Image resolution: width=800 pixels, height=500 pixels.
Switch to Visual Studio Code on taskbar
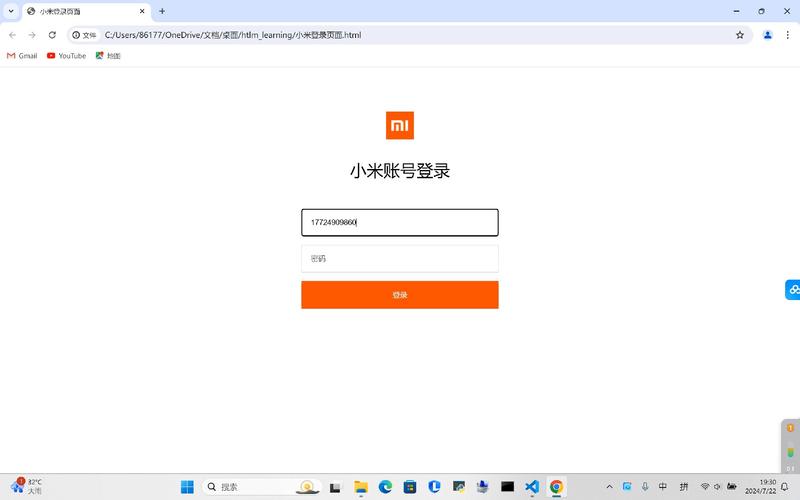532,487
